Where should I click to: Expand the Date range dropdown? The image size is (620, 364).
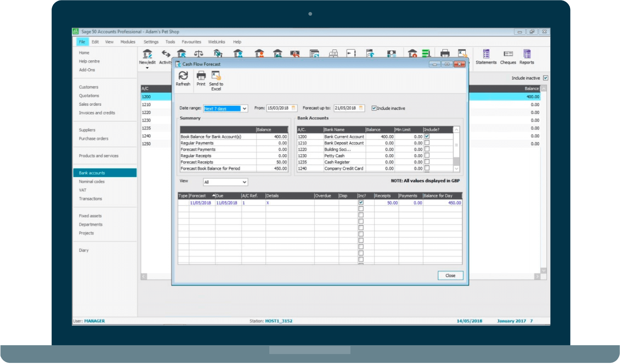[245, 109]
